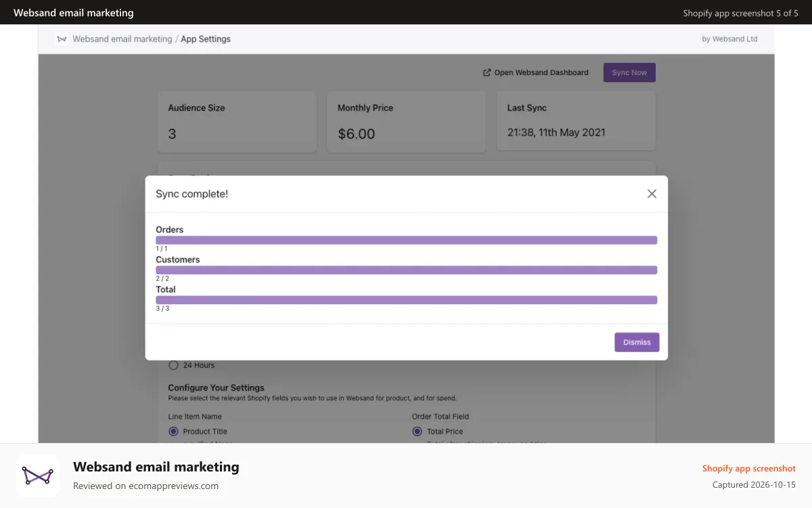Click the 'by Websand Ltd' text
812x508 pixels.
(729, 39)
